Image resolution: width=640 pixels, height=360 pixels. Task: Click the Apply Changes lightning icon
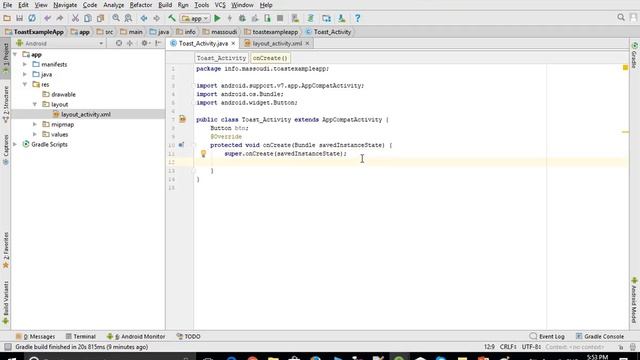[230, 18]
